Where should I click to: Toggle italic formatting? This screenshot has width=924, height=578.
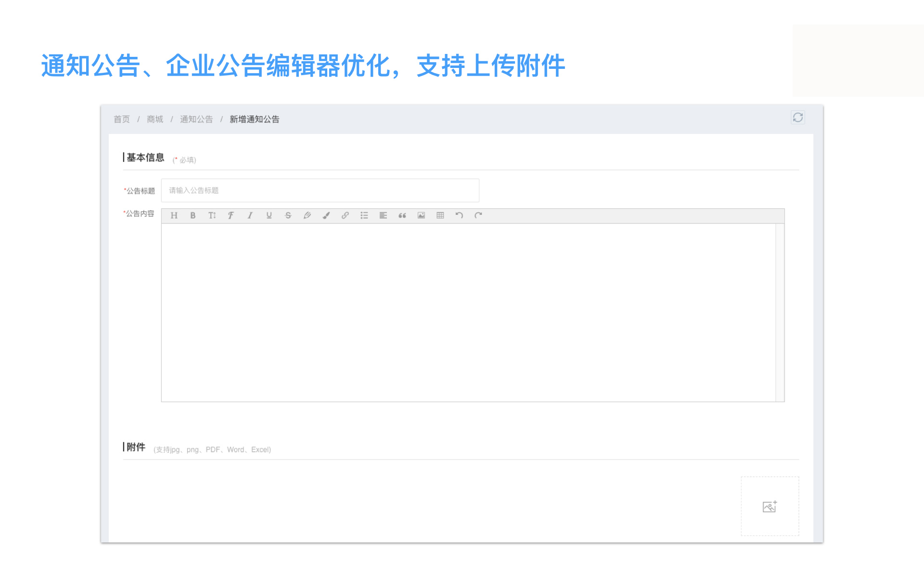tap(250, 215)
